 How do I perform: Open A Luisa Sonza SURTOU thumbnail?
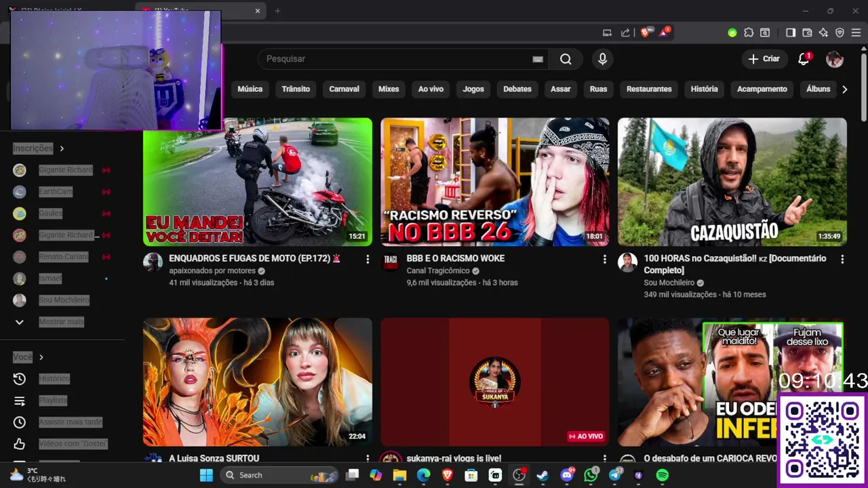pyautogui.click(x=258, y=382)
